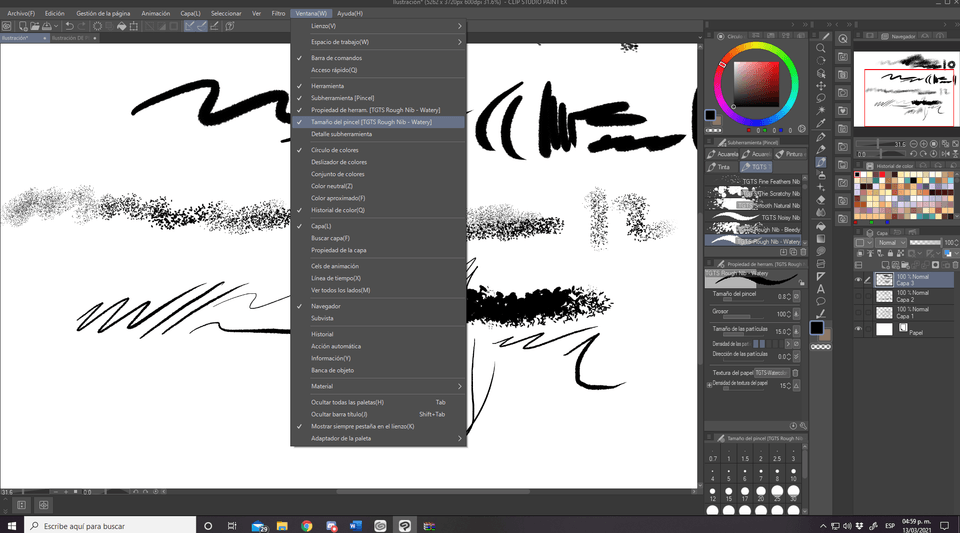
Task: Select the active Brush tool
Action: point(820,162)
